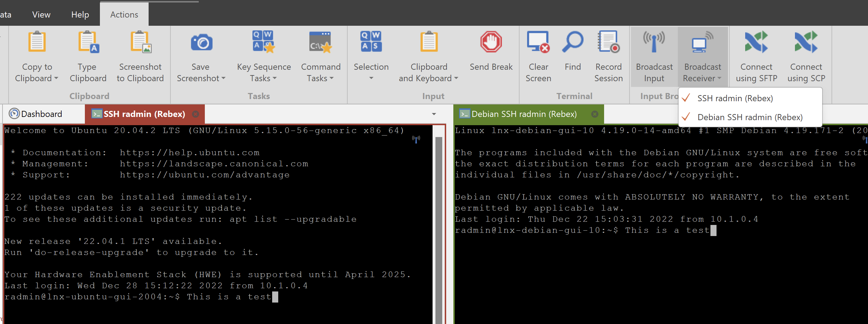This screenshot has width=868, height=324.
Task: Open Find magnifier tool
Action: point(573,43)
